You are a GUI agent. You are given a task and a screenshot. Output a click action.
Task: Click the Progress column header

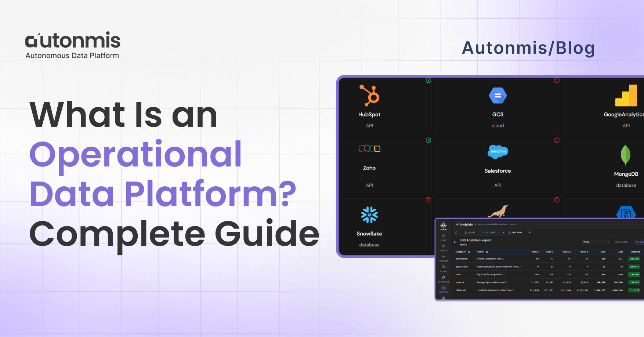tap(635, 252)
